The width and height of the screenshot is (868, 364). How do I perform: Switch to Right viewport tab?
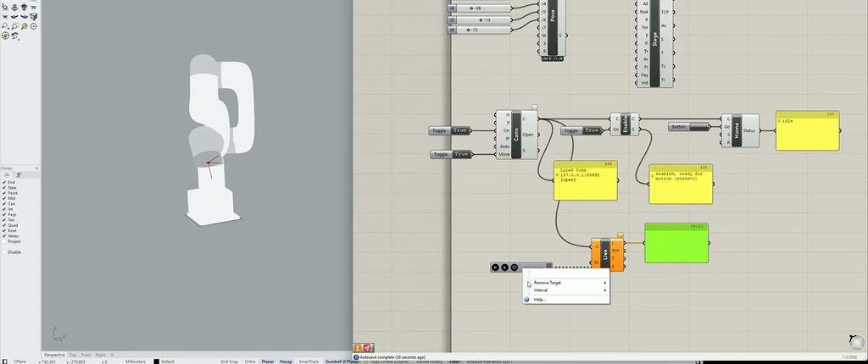pos(100,355)
